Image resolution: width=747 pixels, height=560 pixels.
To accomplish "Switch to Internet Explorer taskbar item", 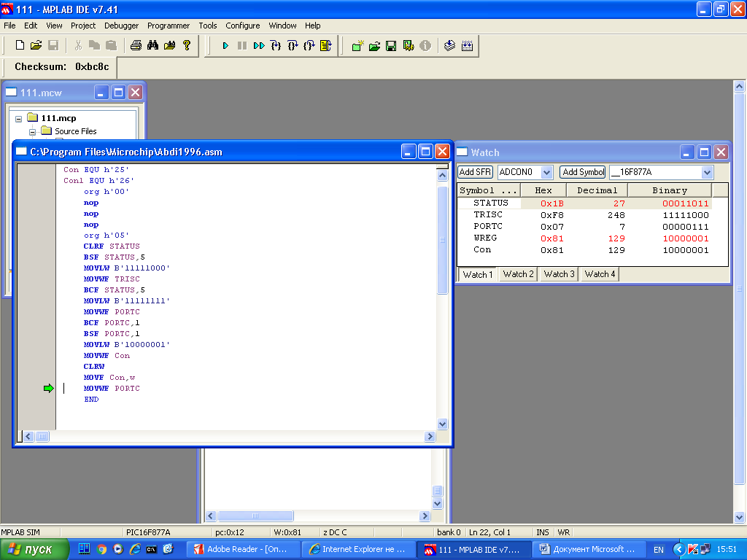I will (358, 550).
